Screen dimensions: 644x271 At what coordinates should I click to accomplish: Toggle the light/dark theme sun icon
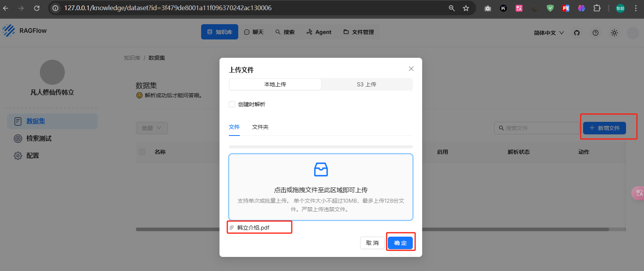[614, 33]
